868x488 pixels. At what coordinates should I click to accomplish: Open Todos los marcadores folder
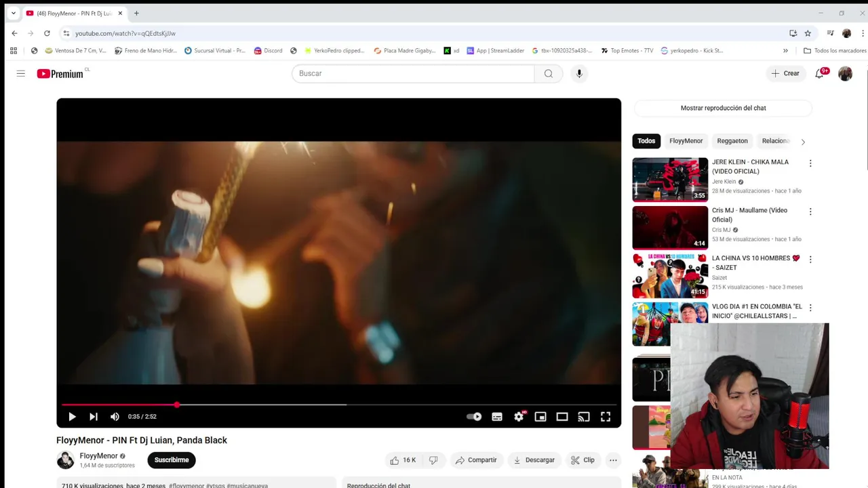pos(835,50)
